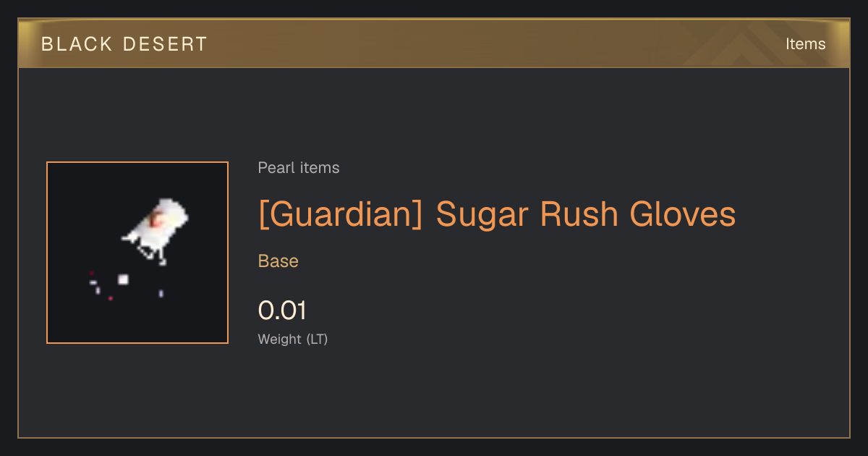
Task: Click the BLACK DESERT header title
Action: pyautogui.click(x=124, y=44)
